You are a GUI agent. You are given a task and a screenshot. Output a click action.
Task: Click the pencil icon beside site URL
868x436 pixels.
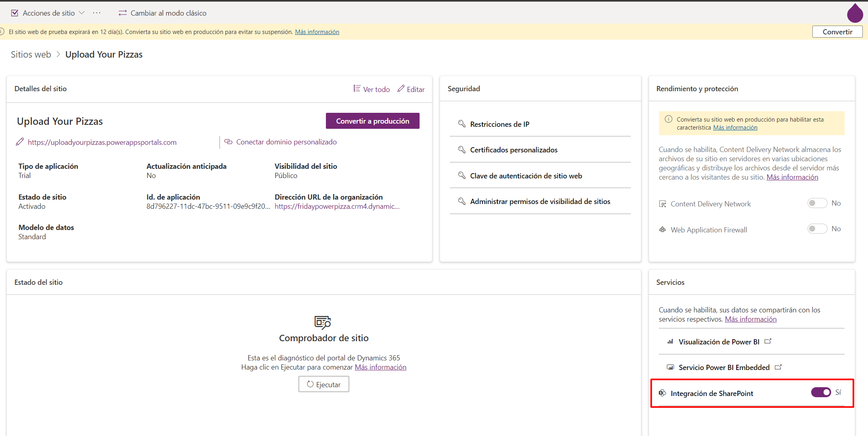20,142
